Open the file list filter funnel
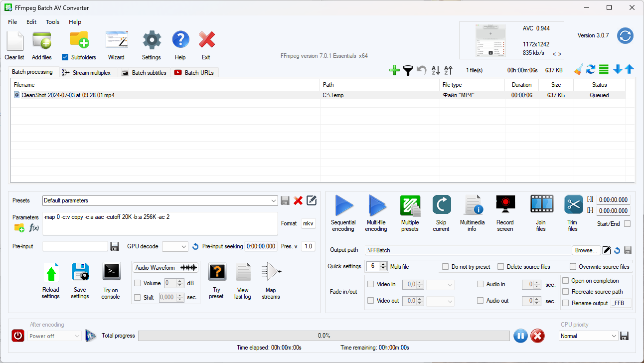This screenshot has width=644, height=363. pyautogui.click(x=408, y=70)
